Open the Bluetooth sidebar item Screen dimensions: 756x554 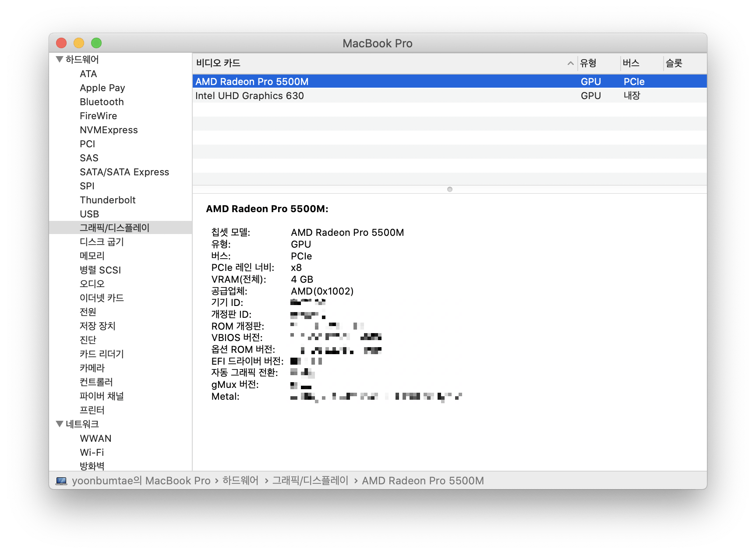[102, 102]
